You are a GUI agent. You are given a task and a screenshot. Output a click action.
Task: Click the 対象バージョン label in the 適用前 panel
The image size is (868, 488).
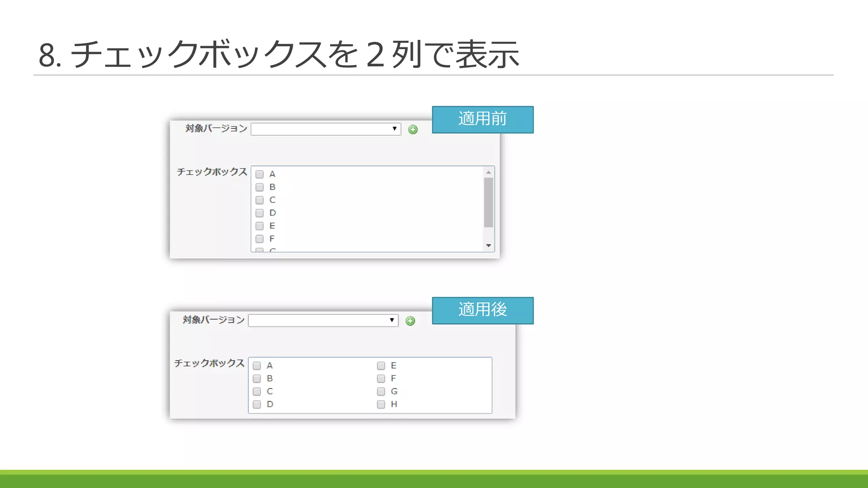coord(216,128)
